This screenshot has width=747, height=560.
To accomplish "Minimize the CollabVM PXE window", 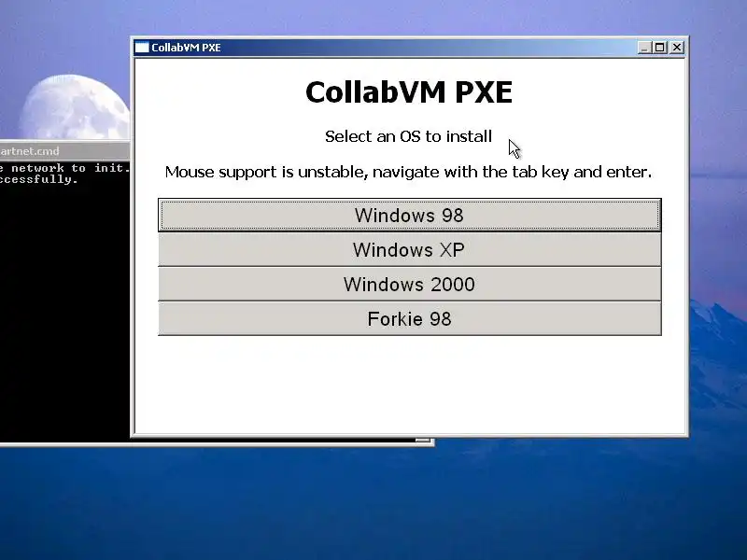I will [644, 48].
